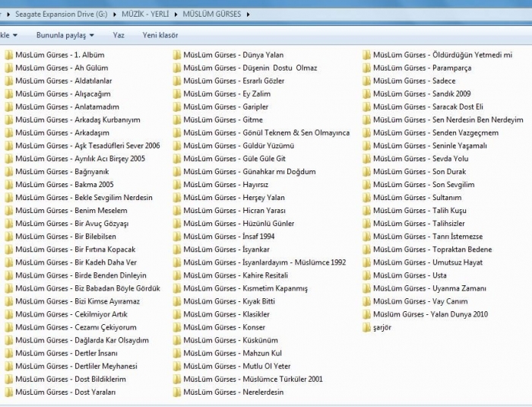This screenshot has height=407, width=532.
Task: Click folder icon next to 'Ah Gülüm'
Action: (9, 68)
